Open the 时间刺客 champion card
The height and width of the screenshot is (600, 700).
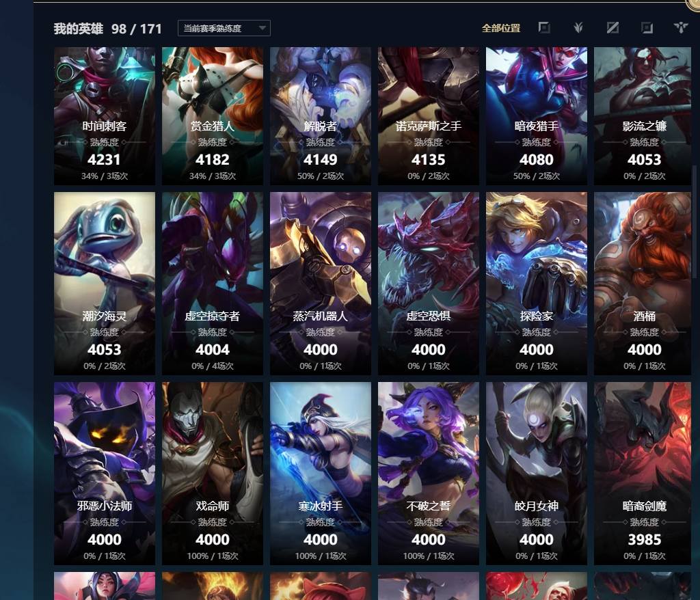[x=105, y=116]
